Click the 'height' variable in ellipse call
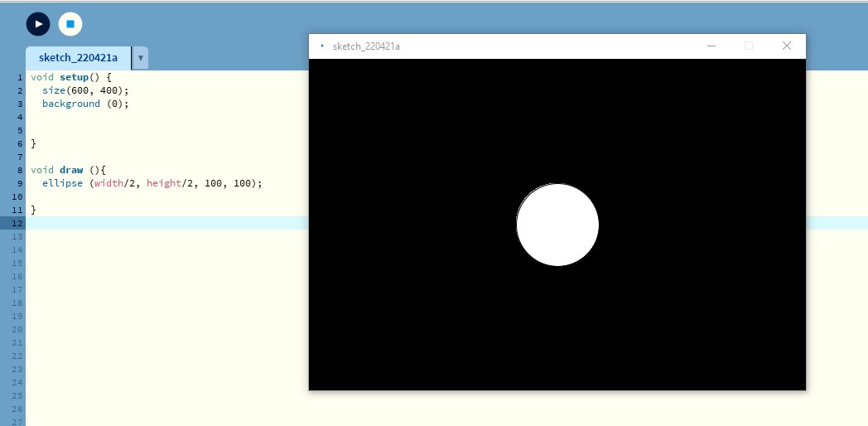Viewport: 868px width, 426px height. tap(164, 183)
